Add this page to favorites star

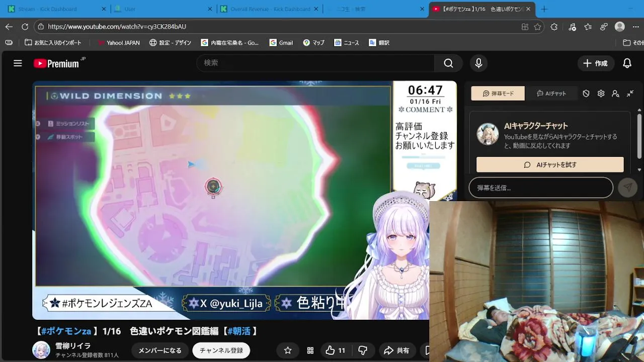click(x=537, y=27)
